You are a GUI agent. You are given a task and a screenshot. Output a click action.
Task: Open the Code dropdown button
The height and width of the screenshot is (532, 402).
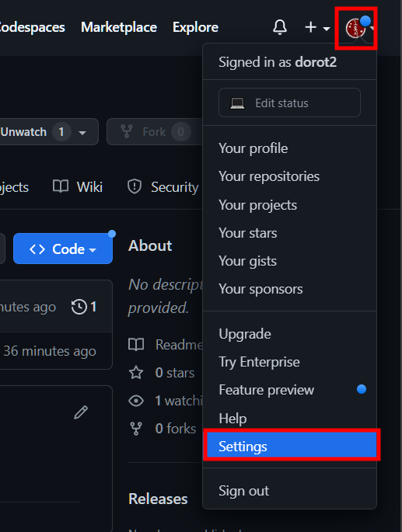pyautogui.click(x=63, y=249)
